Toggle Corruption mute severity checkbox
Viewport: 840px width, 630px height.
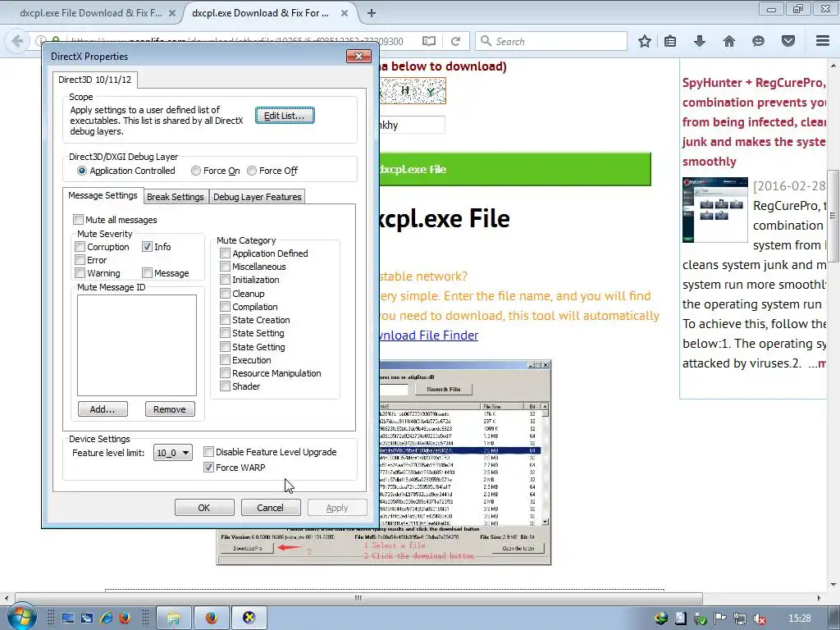point(80,246)
